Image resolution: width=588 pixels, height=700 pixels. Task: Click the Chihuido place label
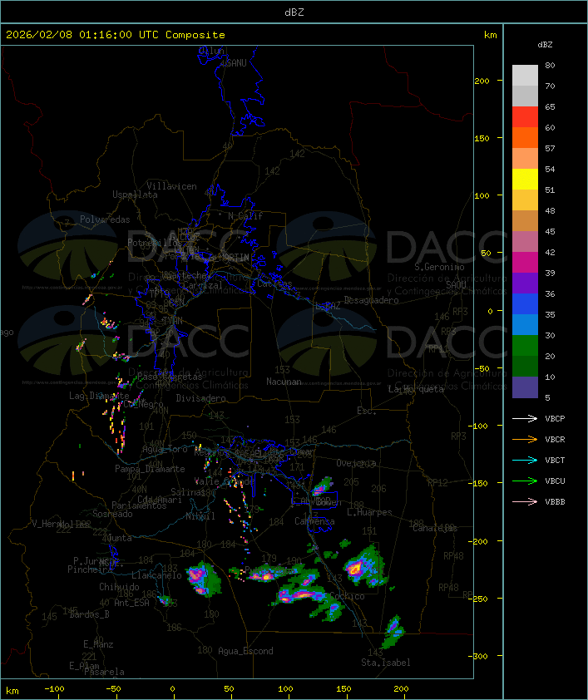pyautogui.click(x=119, y=587)
